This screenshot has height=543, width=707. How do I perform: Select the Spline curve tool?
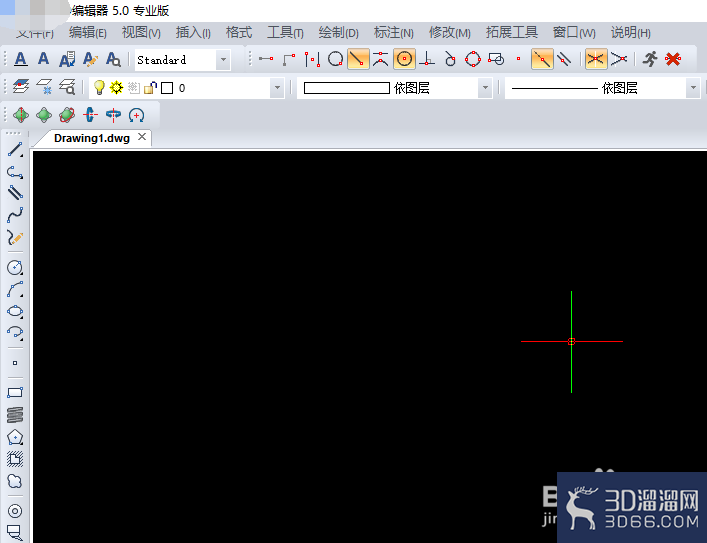coord(15,215)
